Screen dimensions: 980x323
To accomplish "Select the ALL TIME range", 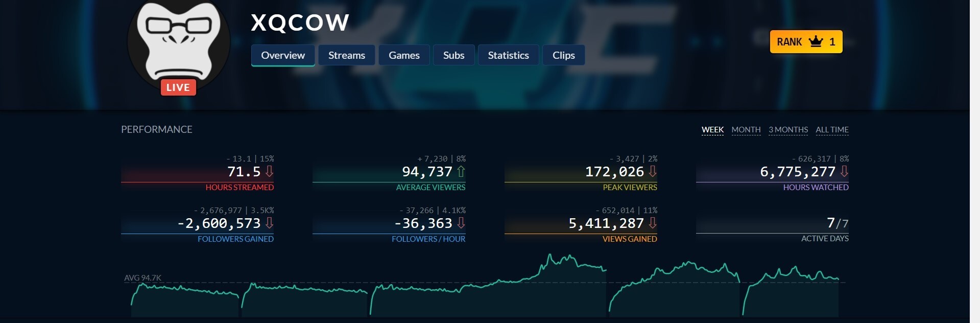I will coord(832,130).
